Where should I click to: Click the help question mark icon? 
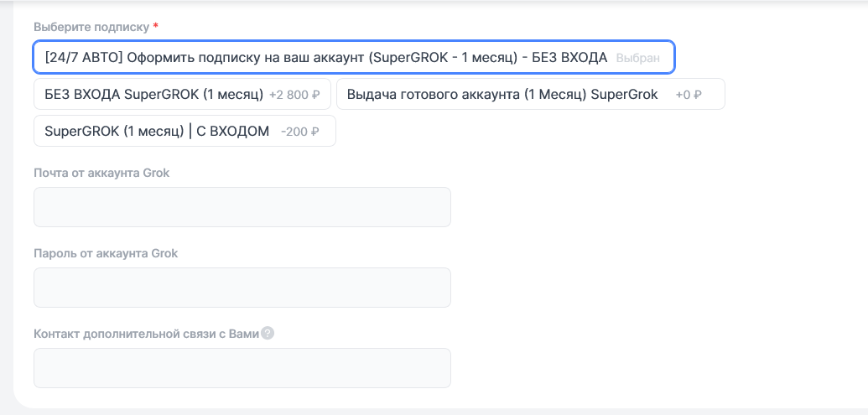coord(268,333)
